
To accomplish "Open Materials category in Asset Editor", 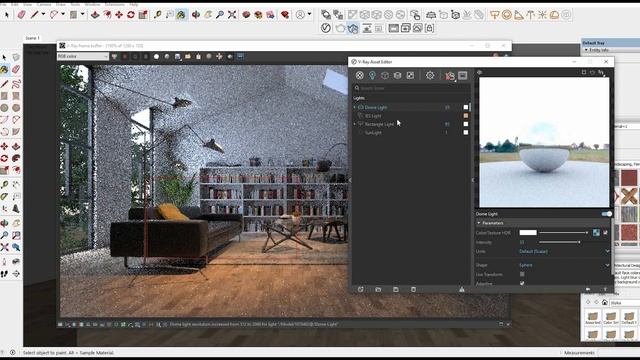I will click(359, 75).
